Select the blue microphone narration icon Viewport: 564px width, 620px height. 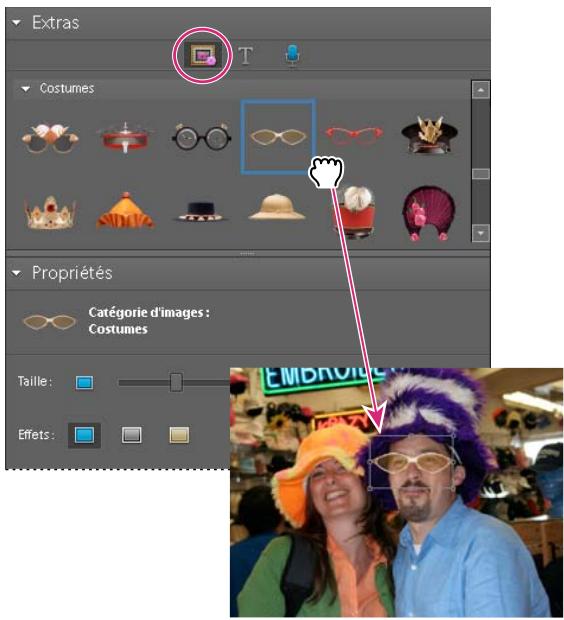[x=292, y=55]
